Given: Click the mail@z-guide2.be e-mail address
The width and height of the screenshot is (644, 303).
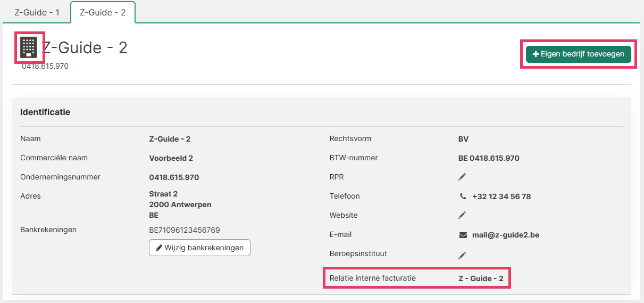Looking at the screenshot, I should pos(505,235).
